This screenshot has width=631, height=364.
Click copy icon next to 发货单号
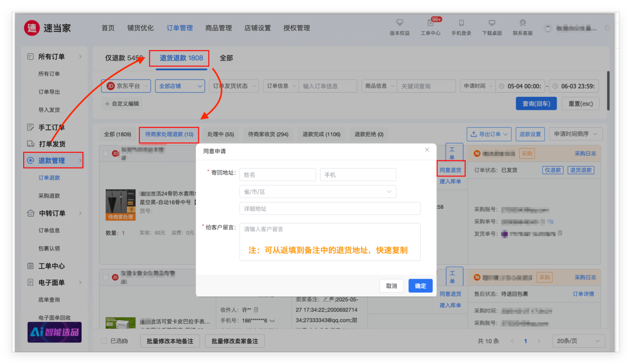560,233
